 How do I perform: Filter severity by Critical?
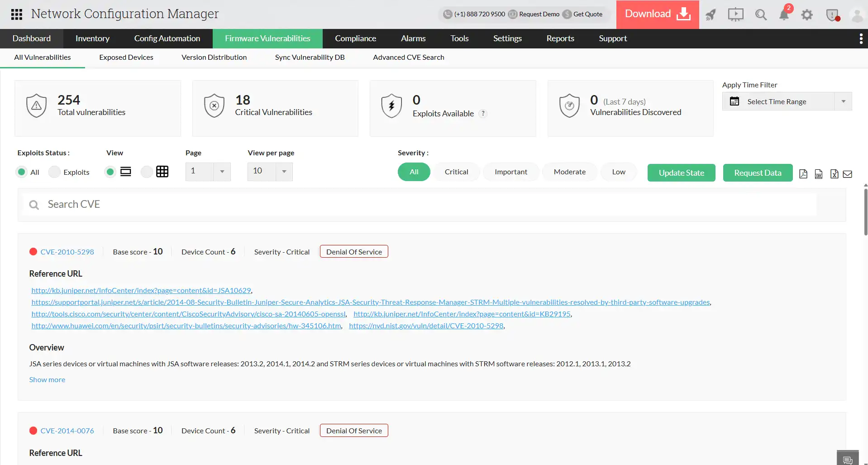tap(456, 172)
